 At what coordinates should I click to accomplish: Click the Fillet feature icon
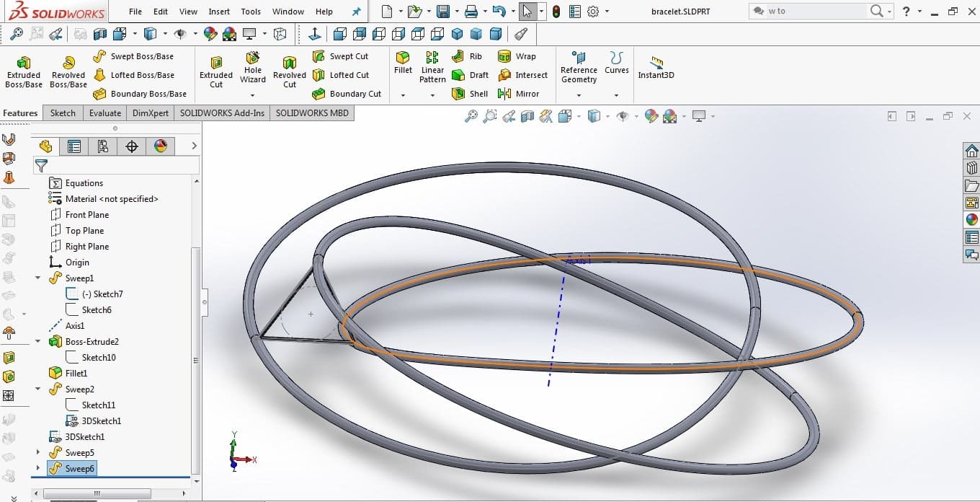[x=403, y=62]
